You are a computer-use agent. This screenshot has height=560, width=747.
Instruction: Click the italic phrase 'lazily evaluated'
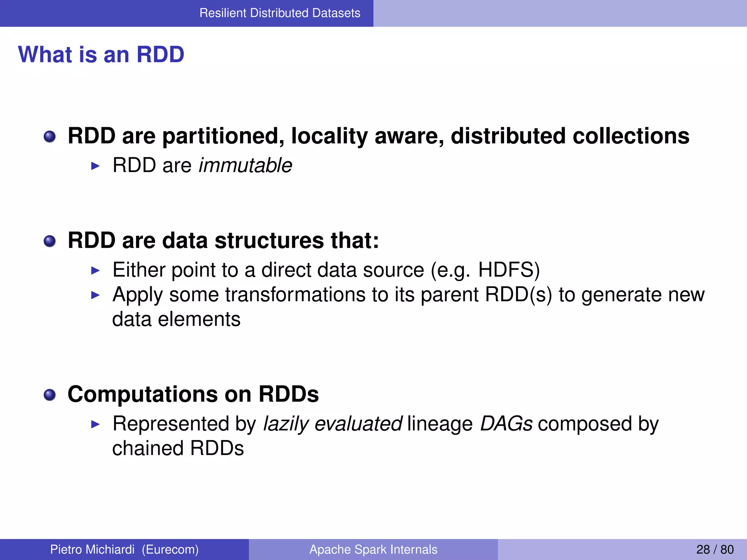(332, 424)
